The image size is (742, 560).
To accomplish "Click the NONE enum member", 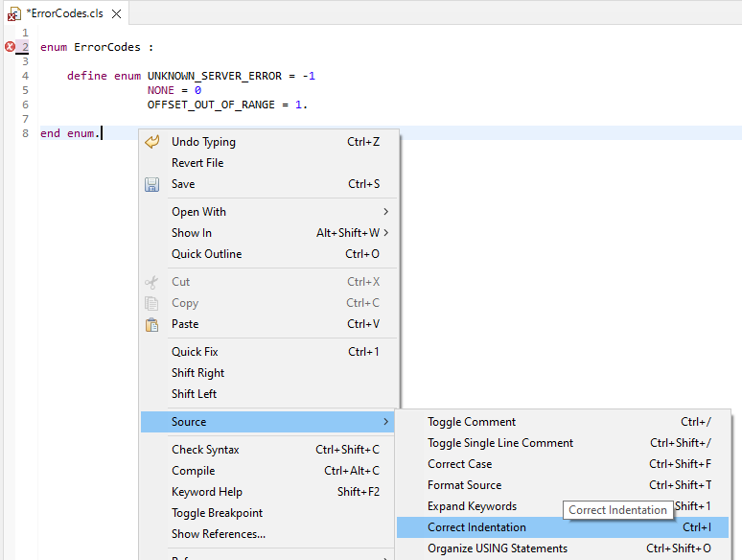I will tap(160, 90).
